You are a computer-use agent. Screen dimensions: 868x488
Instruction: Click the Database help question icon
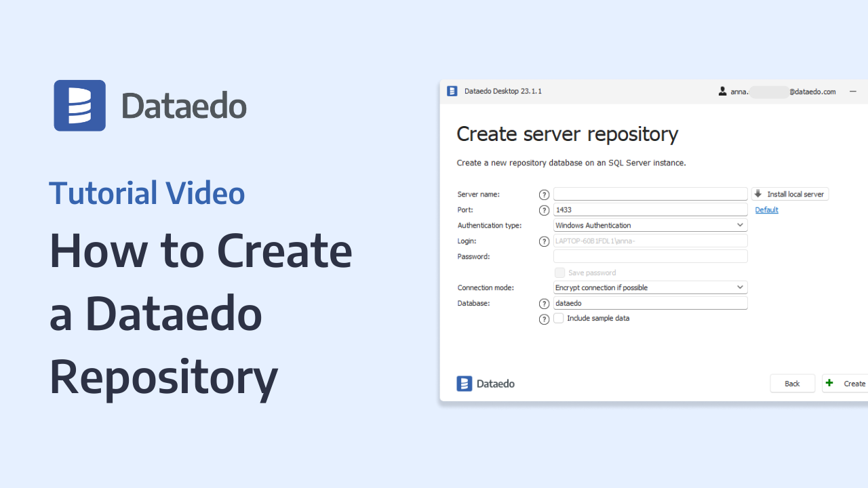544,304
